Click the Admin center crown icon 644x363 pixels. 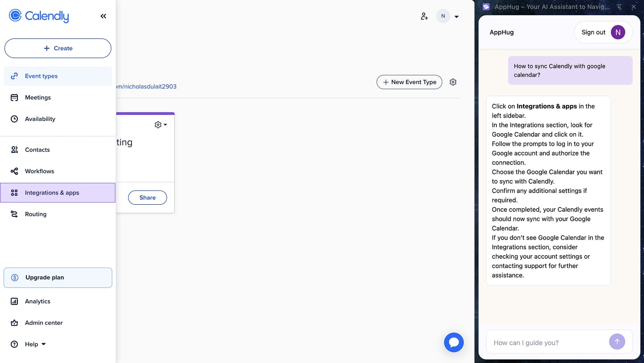[x=14, y=323]
